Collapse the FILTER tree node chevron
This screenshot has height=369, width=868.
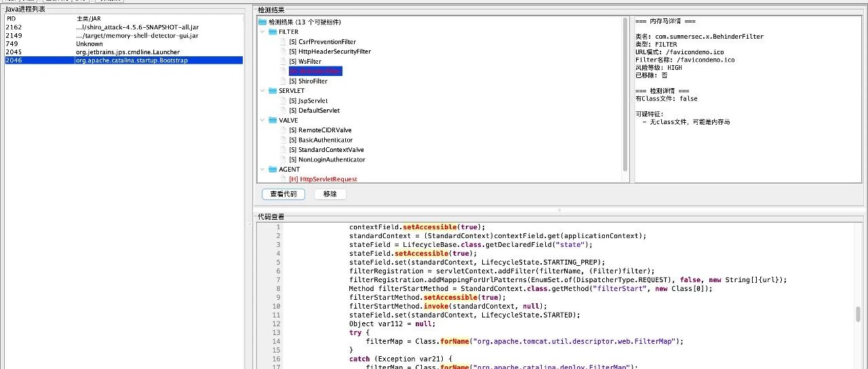263,32
